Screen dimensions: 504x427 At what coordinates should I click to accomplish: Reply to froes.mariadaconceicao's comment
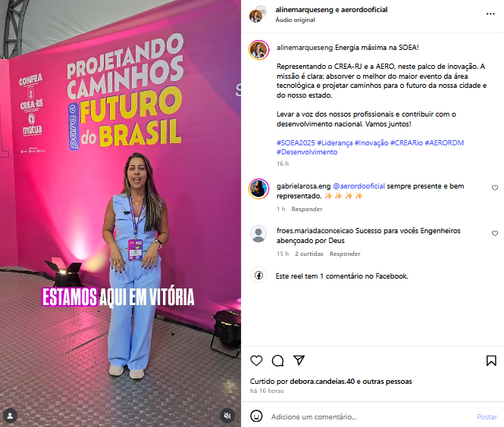coord(345,254)
